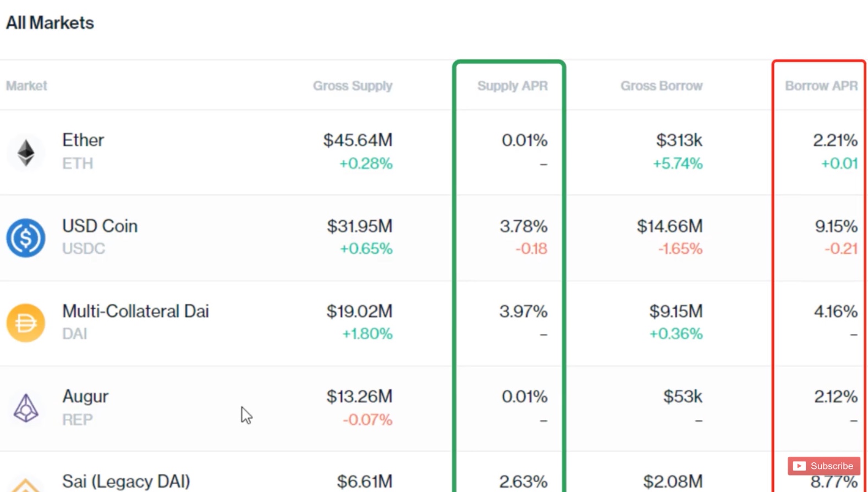Click Augur gross supply $13.26M

click(x=359, y=396)
